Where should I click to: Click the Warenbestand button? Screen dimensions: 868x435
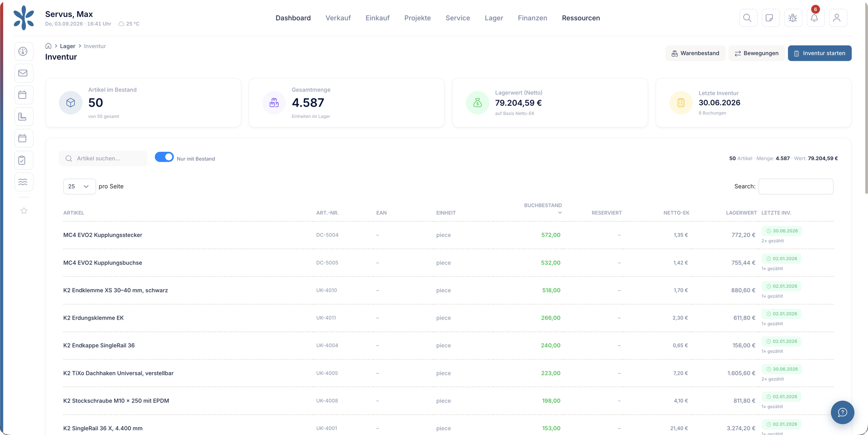coord(695,53)
